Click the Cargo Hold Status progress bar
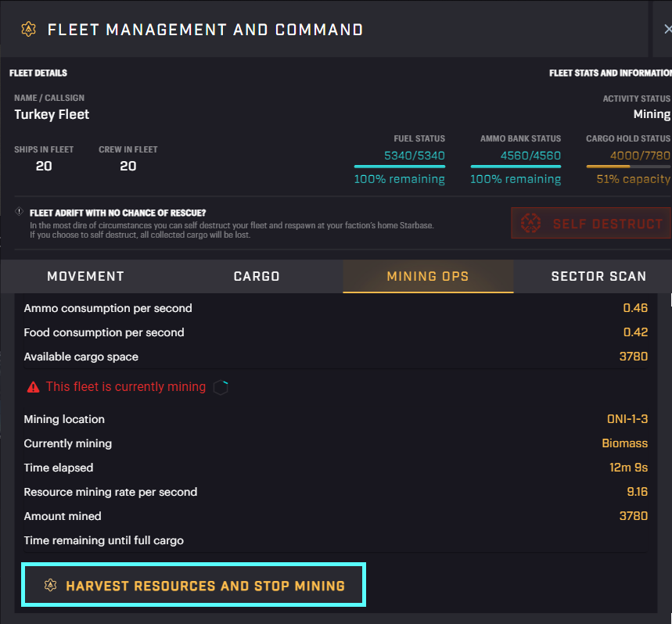Image resolution: width=672 pixels, height=624 pixels. coord(628,167)
